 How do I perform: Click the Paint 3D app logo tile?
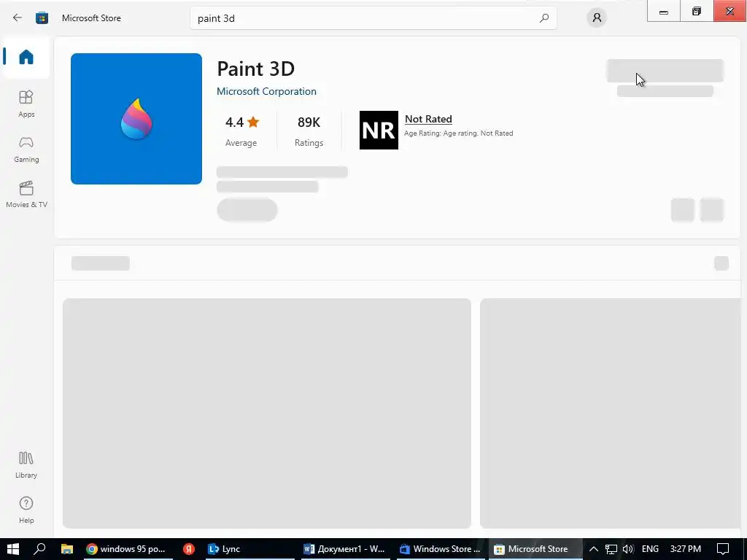(x=136, y=119)
